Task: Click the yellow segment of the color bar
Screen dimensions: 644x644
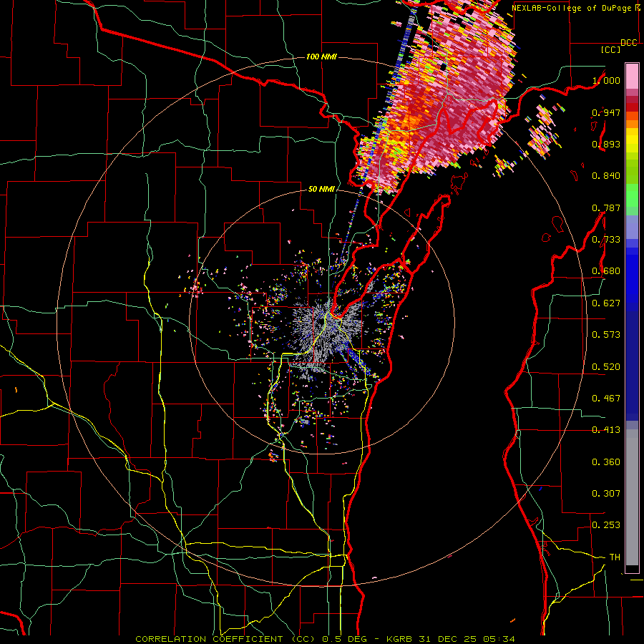Action: tap(632, 140)
